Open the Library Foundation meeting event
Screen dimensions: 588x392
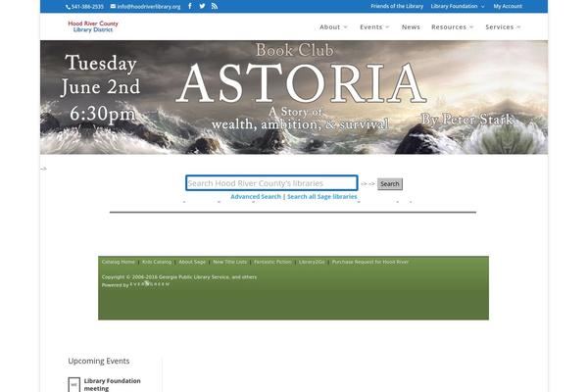tap(112, 384)
